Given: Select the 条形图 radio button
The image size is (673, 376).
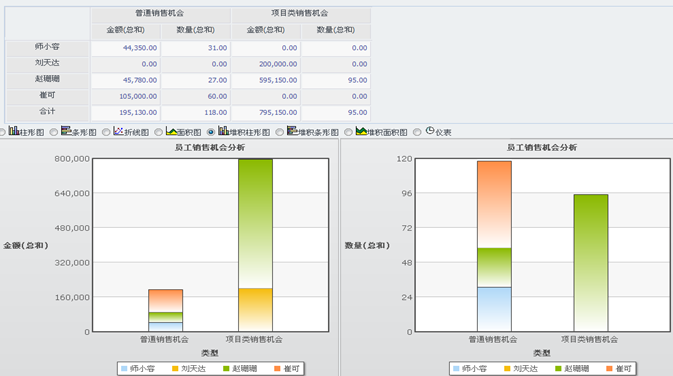Looking at the screenshot, I should pos(54,132).
